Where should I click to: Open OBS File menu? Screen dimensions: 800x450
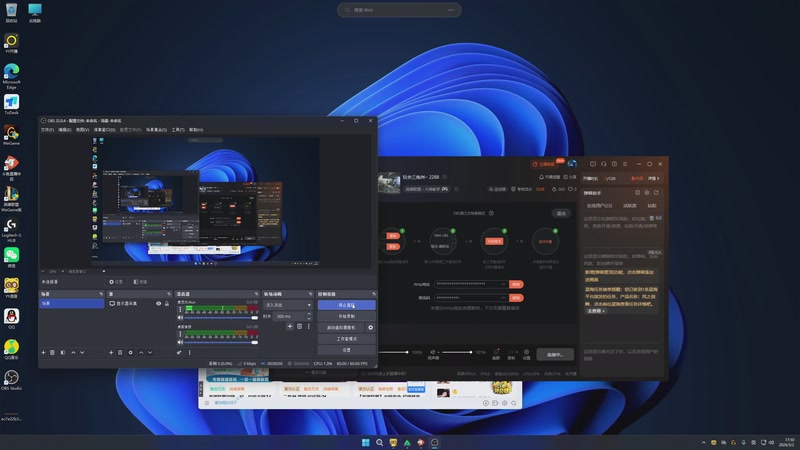tap(47, 130)
